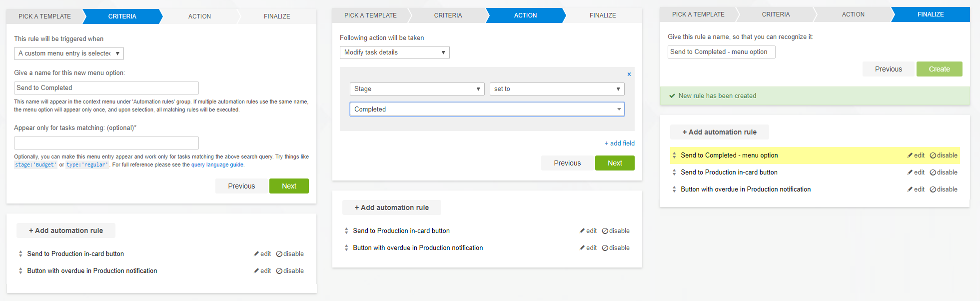Screen dimensions: 980x301
Task: Click the 'Appear only for tasks matching' input field
Action: tap(106, 143)
